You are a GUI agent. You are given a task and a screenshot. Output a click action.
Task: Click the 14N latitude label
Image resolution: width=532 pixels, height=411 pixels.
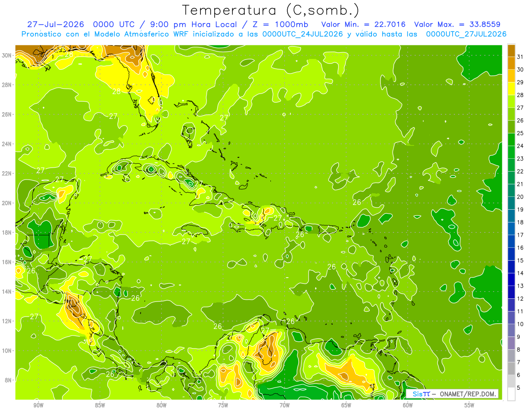(x=6, y=291)
